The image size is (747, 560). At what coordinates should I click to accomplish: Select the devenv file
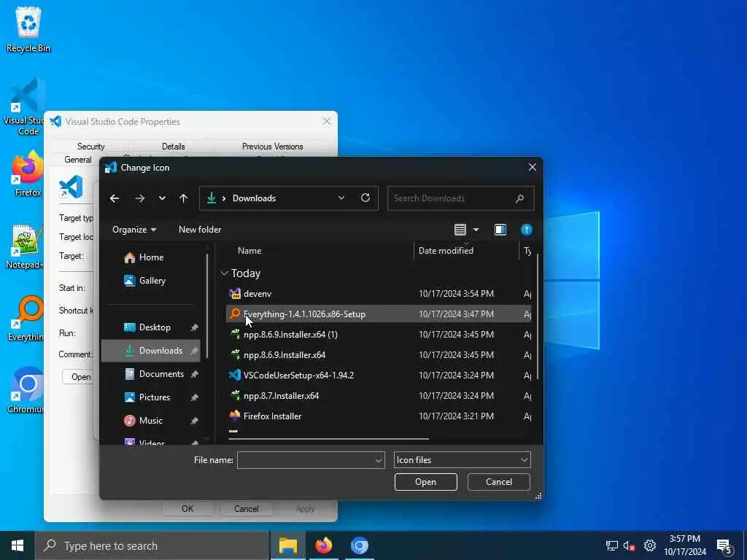pos(379,294)
